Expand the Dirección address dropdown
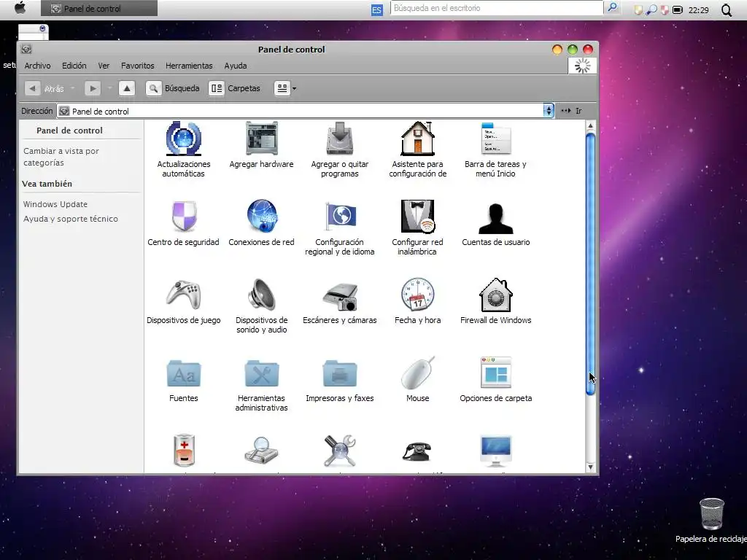The height and width of the screenshot is (560, 747). (549, 111)
